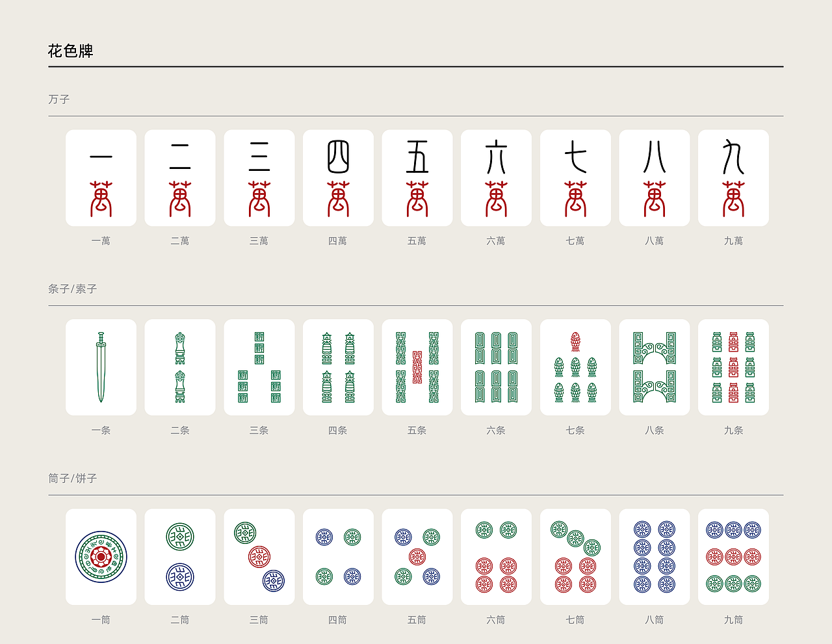Click the 五筒 dots tile
The width and height of the screenshot is (832, 644).
(417, 557)
